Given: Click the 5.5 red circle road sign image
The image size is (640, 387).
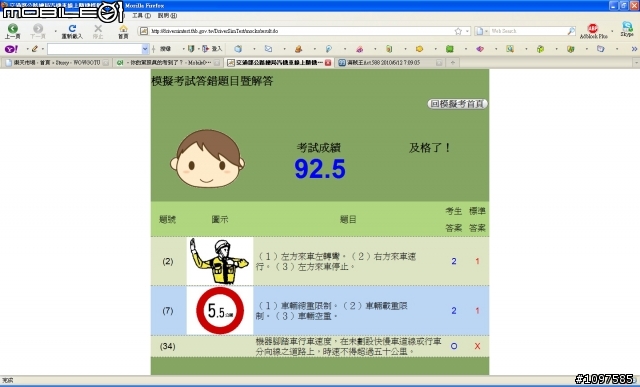Looking at the screenshot, I should pos(220,311).
